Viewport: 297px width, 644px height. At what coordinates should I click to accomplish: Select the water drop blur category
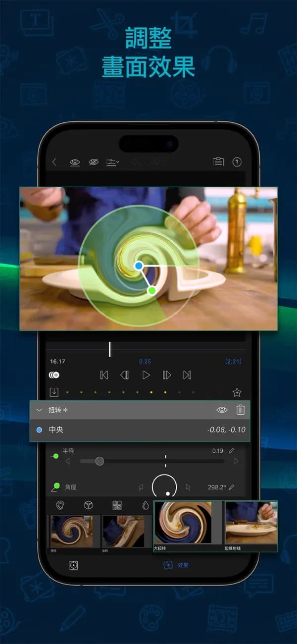pyautogui.click(x=145, y=505)
